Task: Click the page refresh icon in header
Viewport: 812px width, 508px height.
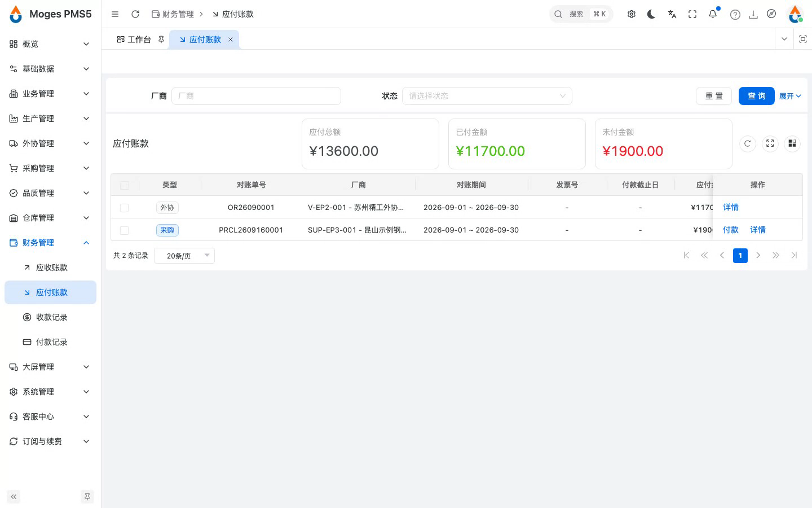Action: [135, 14]
